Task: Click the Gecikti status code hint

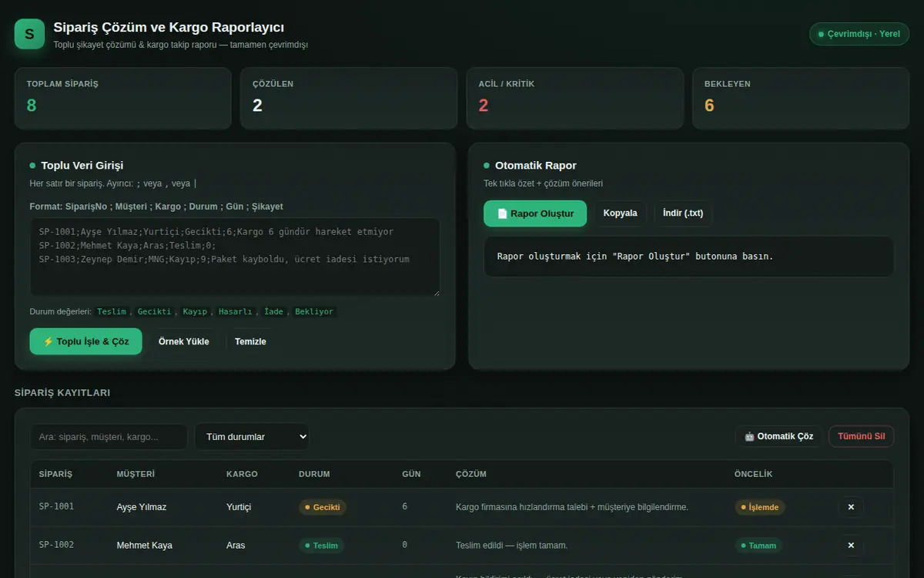Action: point(154,311)
